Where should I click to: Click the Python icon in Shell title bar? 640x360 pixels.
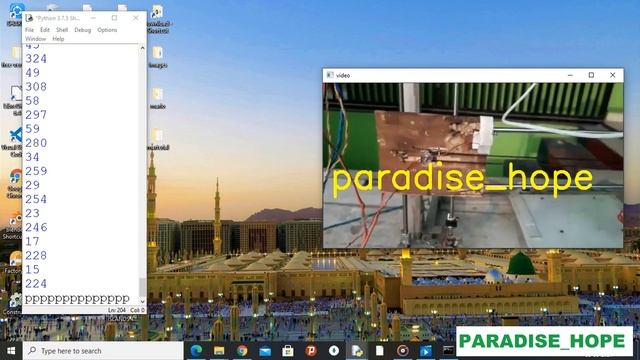29,18
